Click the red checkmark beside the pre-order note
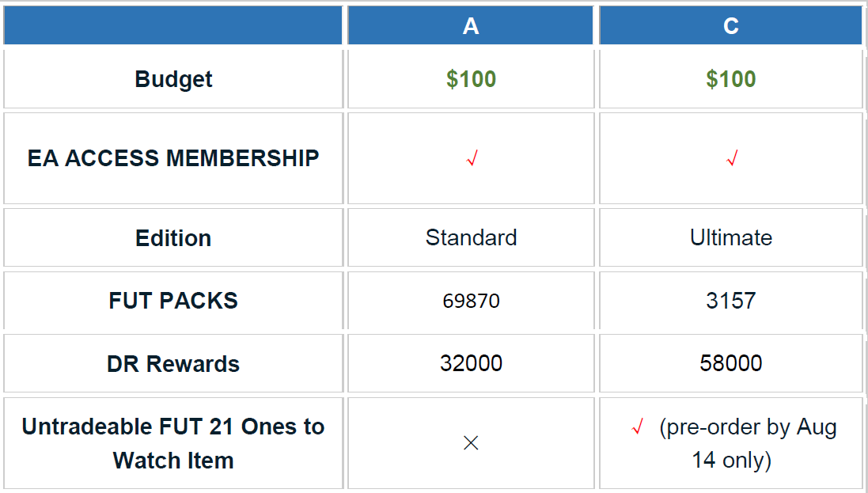 coord(637,428)
